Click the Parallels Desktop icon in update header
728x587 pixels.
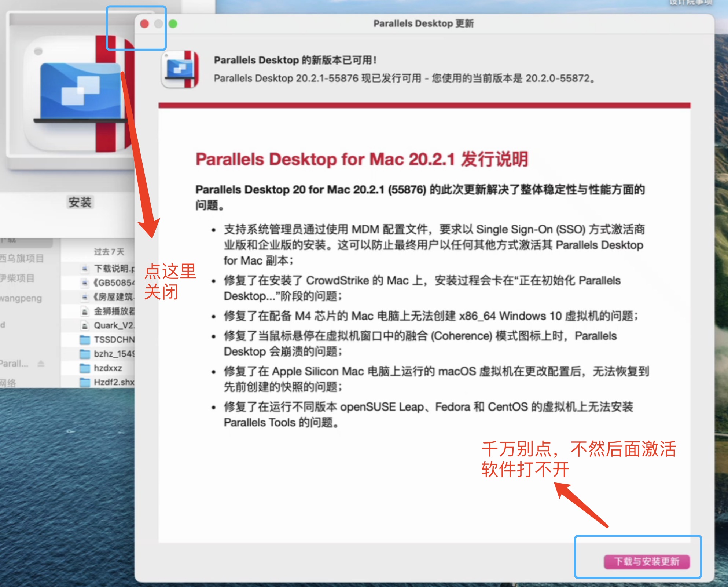(180, 69)
